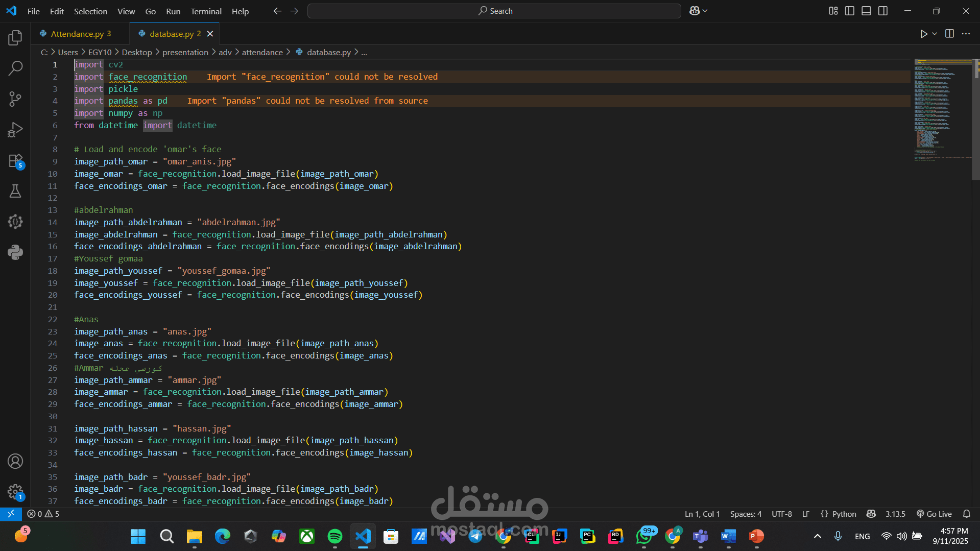Click the Run Python File play button
Viewport: 980px width, 551px height.
pos(923,34)
